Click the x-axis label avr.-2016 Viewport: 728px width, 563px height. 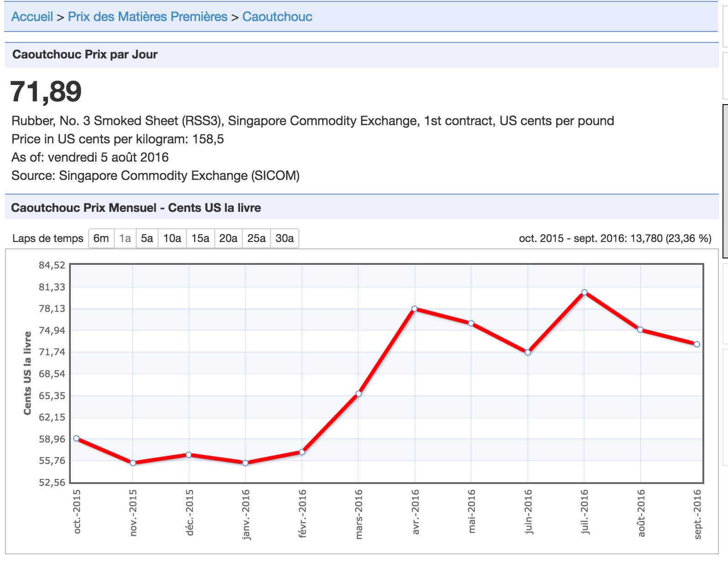(415, 512)
